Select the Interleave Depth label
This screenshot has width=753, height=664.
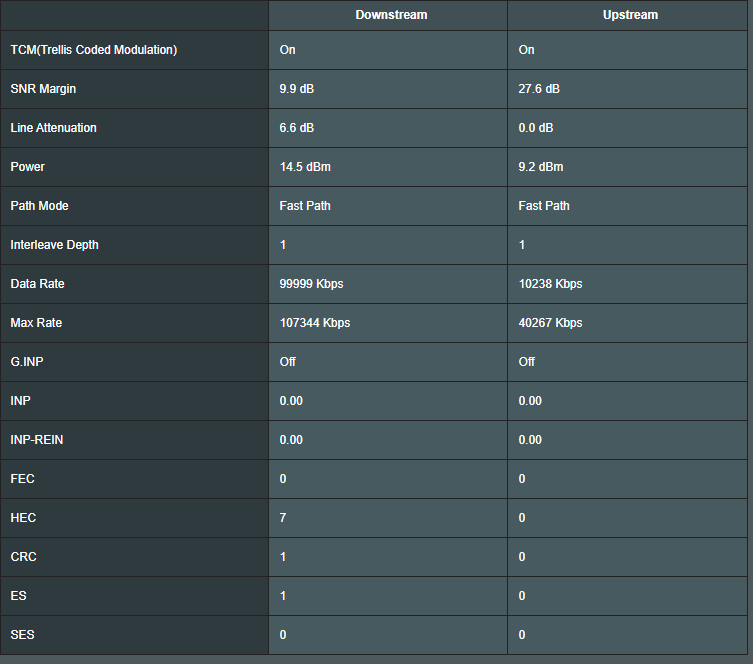(54, 245)
